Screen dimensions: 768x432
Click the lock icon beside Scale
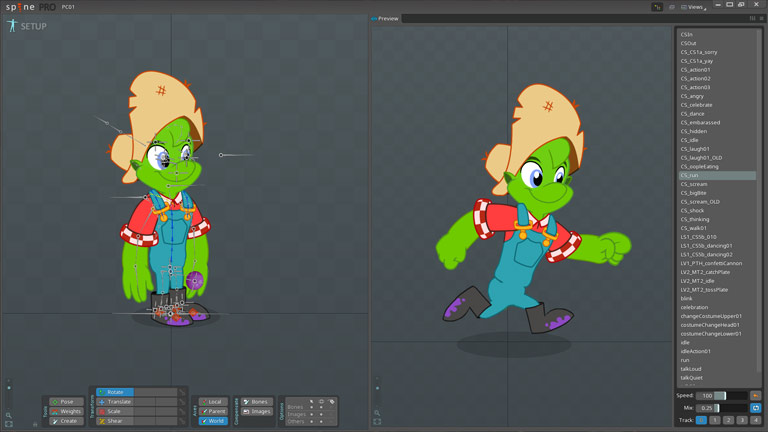point(182,411)
